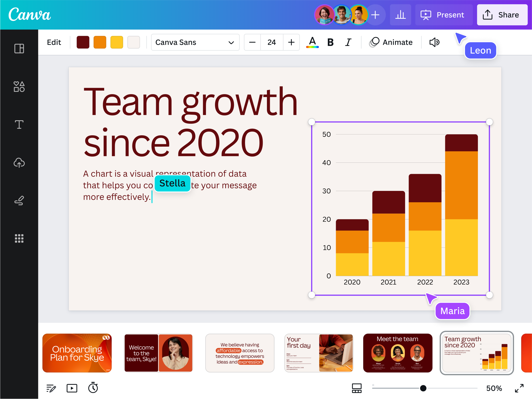Toggle italic formatting
Image resolution: width=532 pixels, height=399 pixels.
tap(348, 42)
